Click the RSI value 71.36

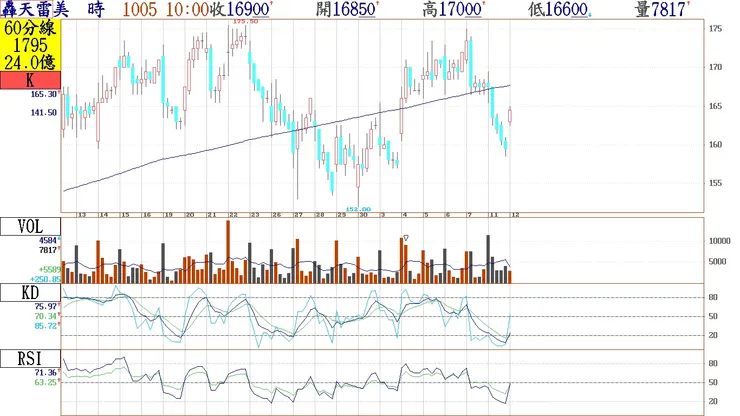click(x=46, y=373)
